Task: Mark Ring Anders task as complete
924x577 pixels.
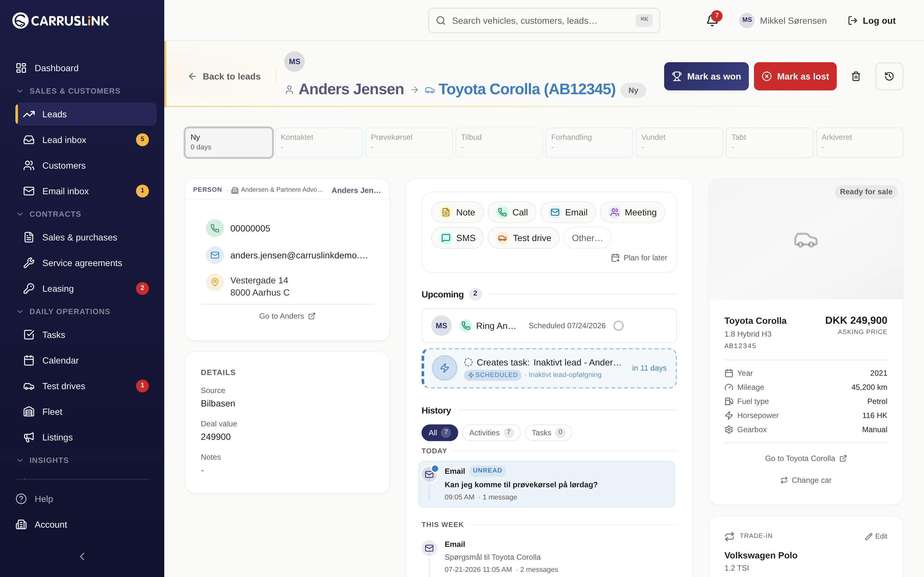Action: point(618,325)
